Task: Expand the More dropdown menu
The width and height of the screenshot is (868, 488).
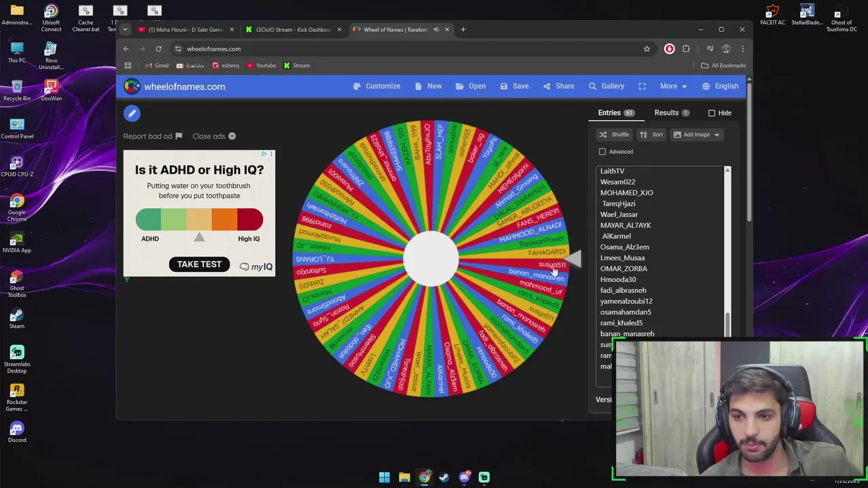Action: (673, 86)
